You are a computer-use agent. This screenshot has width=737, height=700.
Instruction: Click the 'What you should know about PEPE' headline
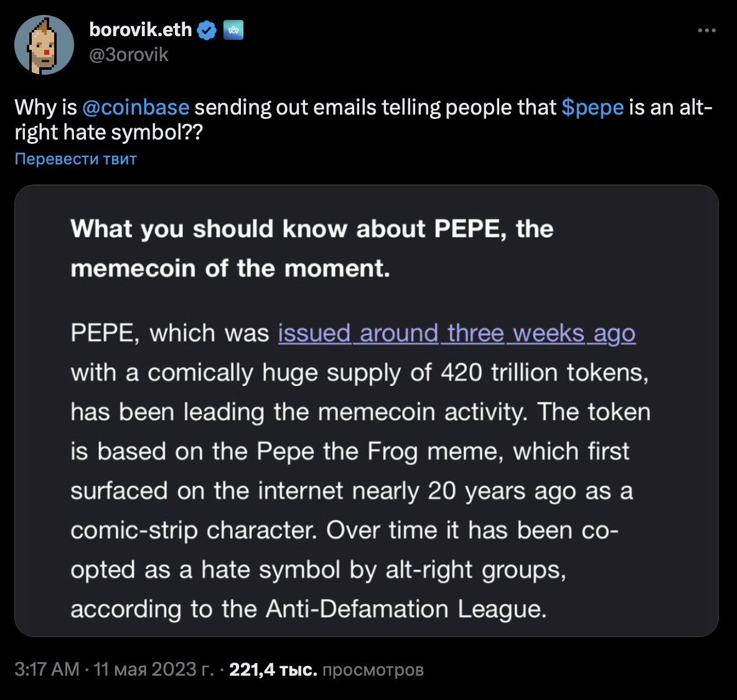tap(311, 229)
